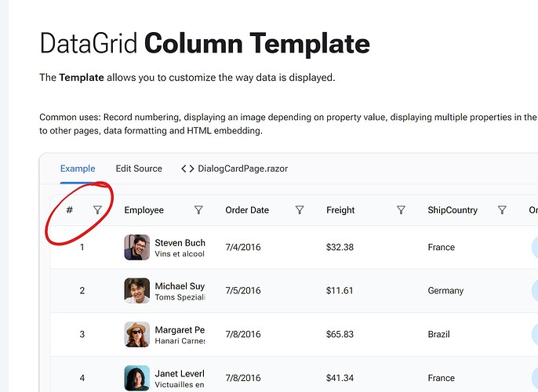Screen dimensions: 538x392
Task: Open filter for the ShipCountry column
Action: coord(502,210)
